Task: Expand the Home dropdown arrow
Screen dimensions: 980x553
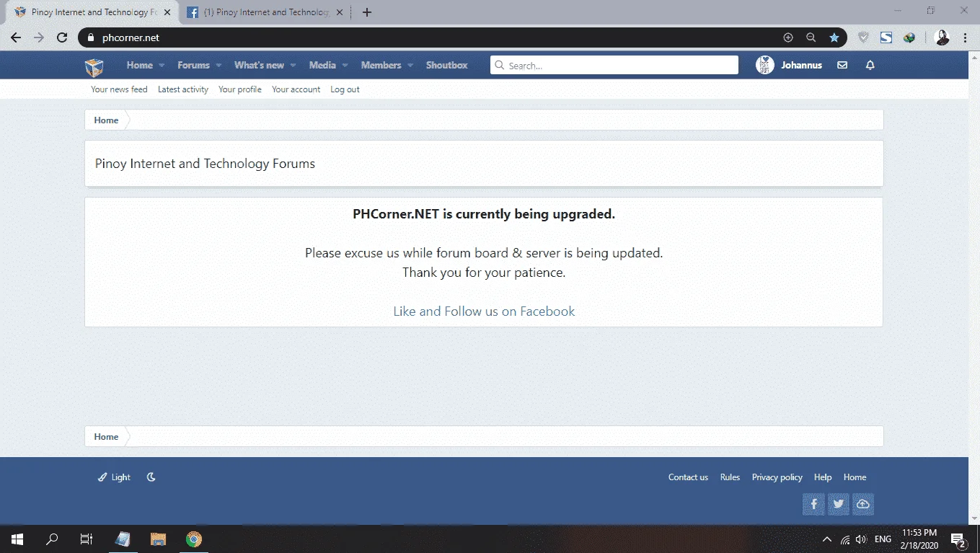Action: pos(162,66)
